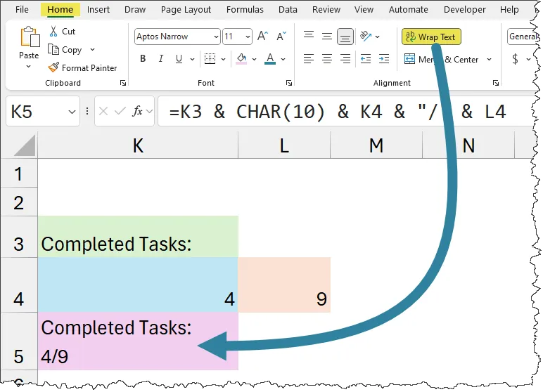Toggle Bold formatting
The height and width of the screenshot is (392, 543).
coord(143,59)
